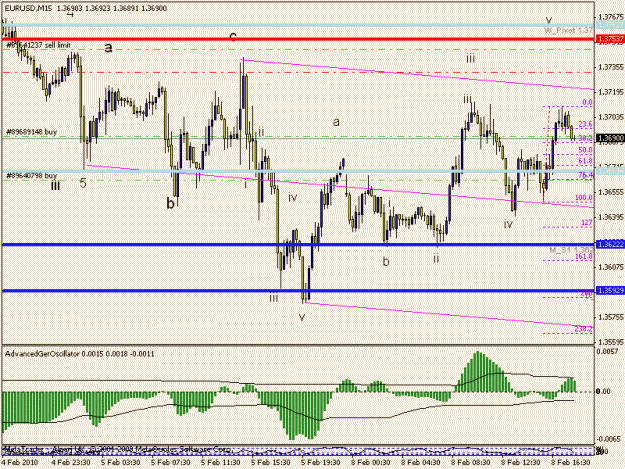The width and height of the screenshot is (625, 469).
Task: Select the bold c wave label on the red line
Action: 233,37
